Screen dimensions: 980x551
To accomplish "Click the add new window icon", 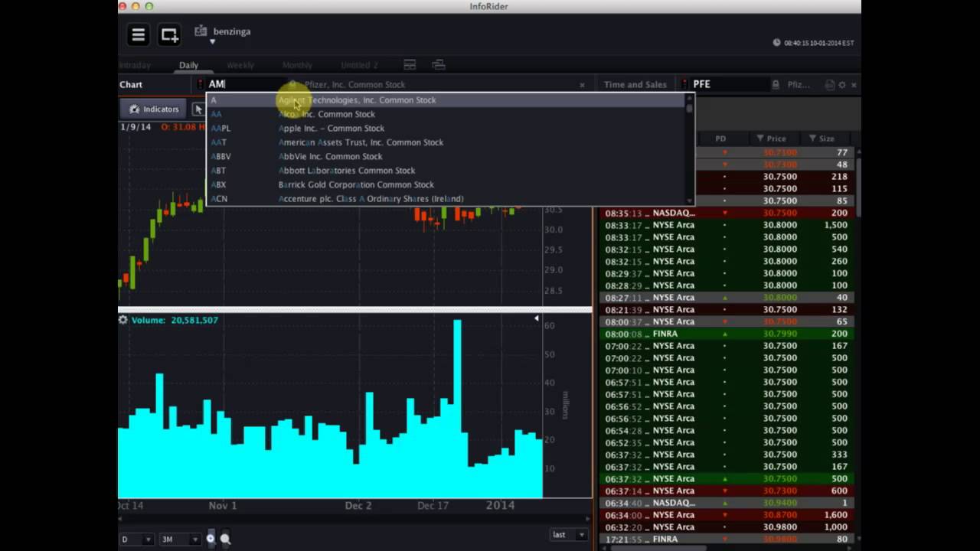I will [x=169, y=34].
